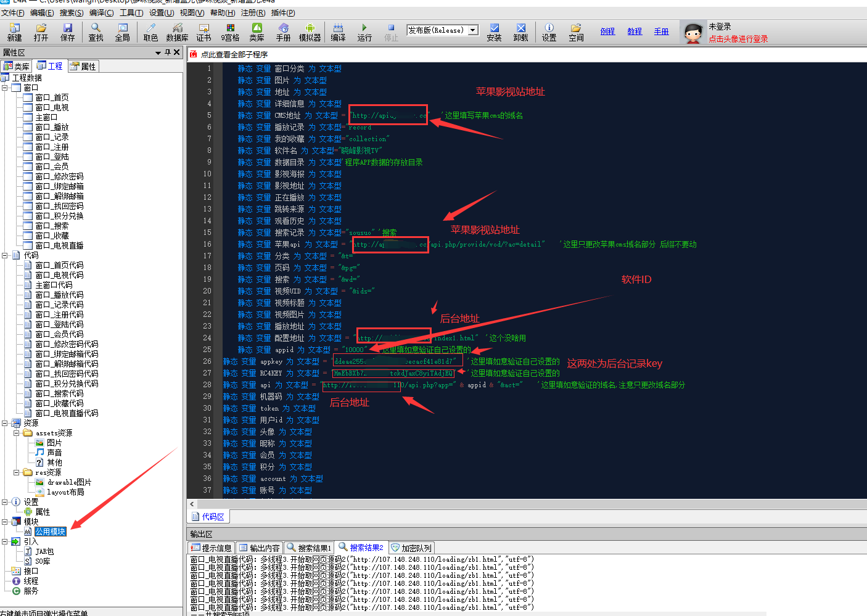The image size is (867, 616).
Task: Click 点击头像进行登录 login text
Action: pyautogui.click(x=738, y=39)
